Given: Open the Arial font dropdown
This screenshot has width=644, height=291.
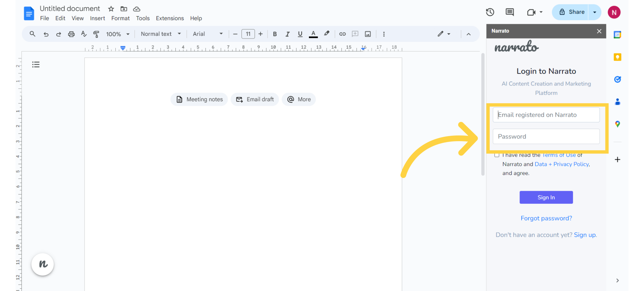Looking at the screenshot, I should point(208,34).
